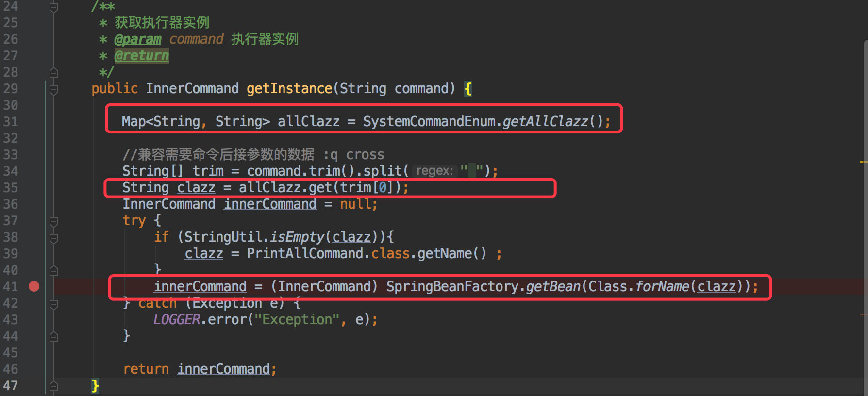Click the forName method call

662,286
